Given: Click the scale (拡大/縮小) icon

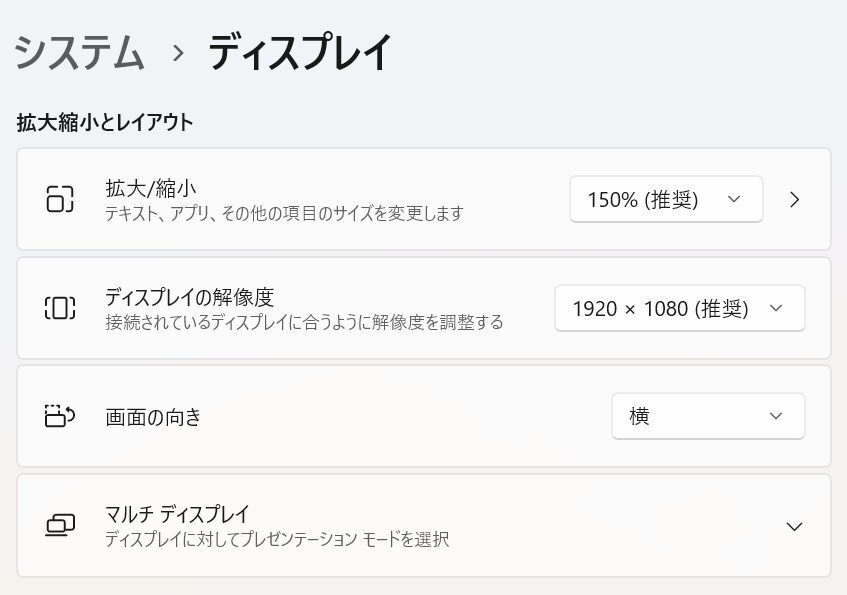Looking at the screenshot, I should coord(61,199).
